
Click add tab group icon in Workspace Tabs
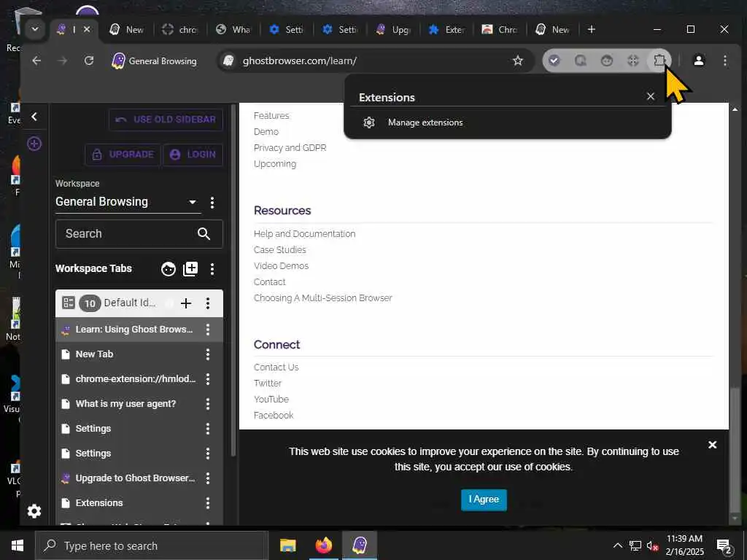tap(190, 269)
